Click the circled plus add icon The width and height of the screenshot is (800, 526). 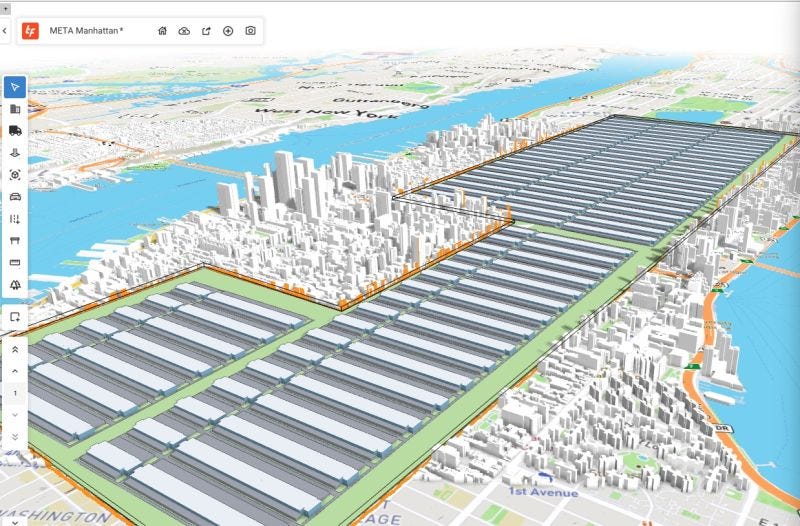point(228,31)
